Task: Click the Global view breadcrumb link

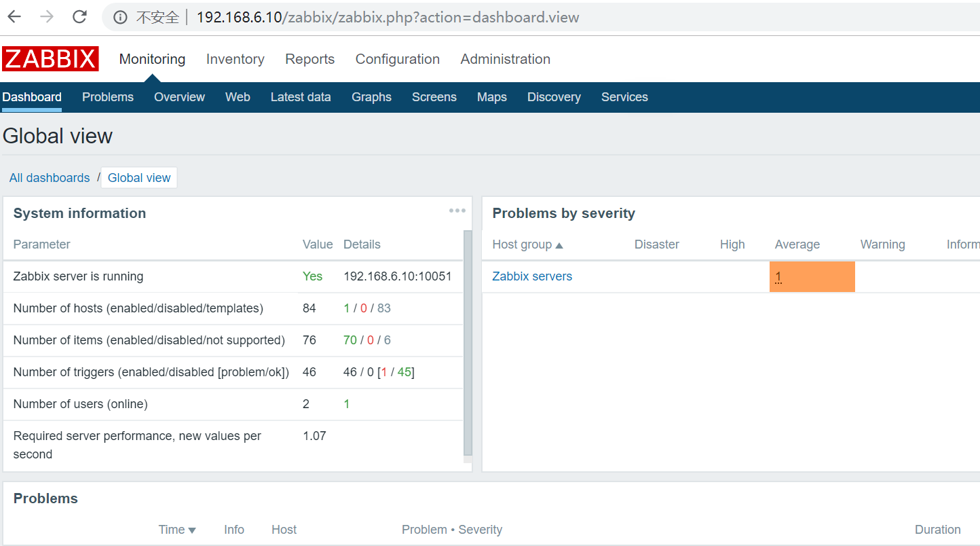Action: click(139, 178)
